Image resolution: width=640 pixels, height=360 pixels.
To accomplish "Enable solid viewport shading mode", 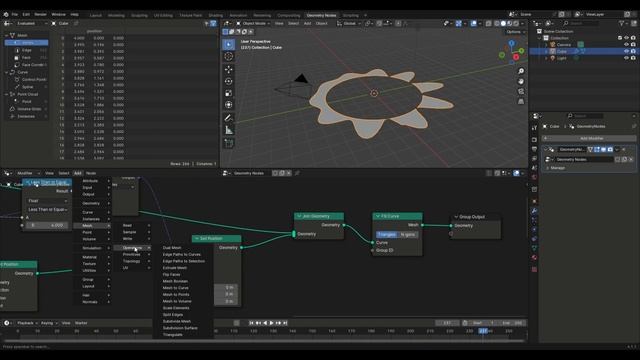I will click(503, 24).
